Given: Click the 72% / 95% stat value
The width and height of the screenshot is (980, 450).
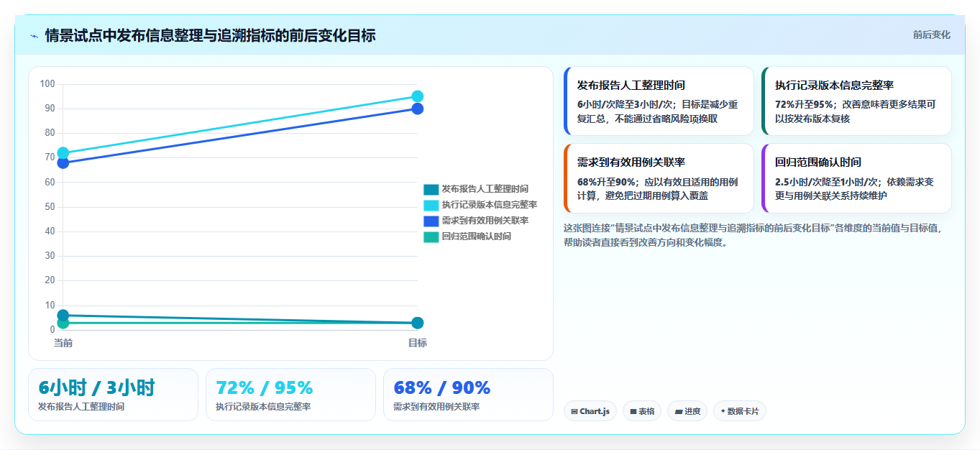Looking at the screenshot, I should click(x=264, y=388).
